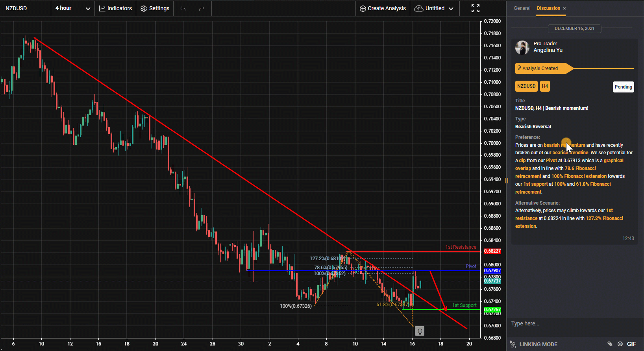The image size is (644, 351).
Task: Click the 127.2% Fibonacci level label
Action: click(x=328, y=259)
